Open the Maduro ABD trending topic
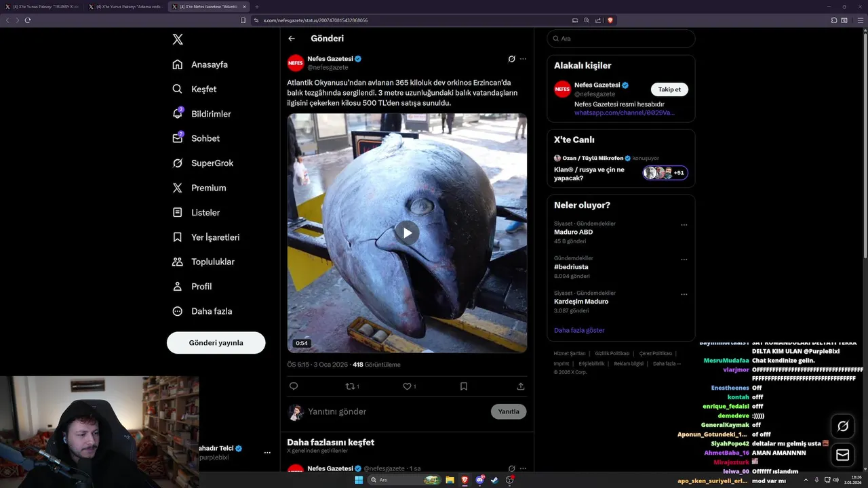868x488 pixels. [573, 232]
